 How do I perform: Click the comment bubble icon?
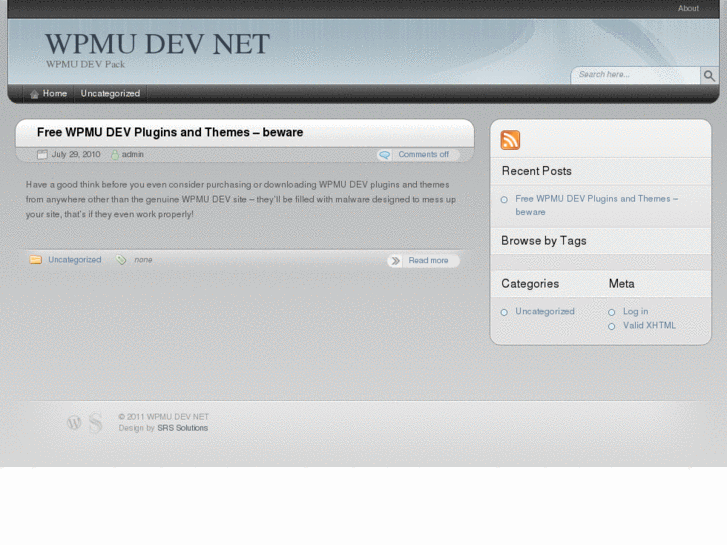coord(384,155)
